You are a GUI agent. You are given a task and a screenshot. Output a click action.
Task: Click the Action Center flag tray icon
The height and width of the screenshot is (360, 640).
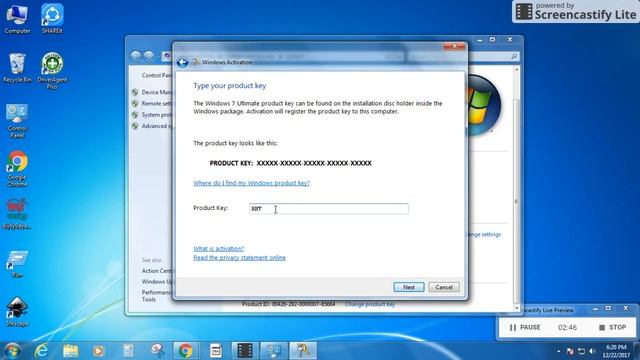pyautogui.click(x=571, y=351)
